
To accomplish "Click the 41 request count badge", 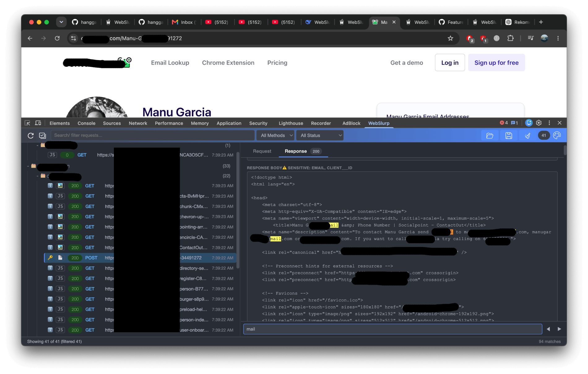I will click(x=544, y=135).
